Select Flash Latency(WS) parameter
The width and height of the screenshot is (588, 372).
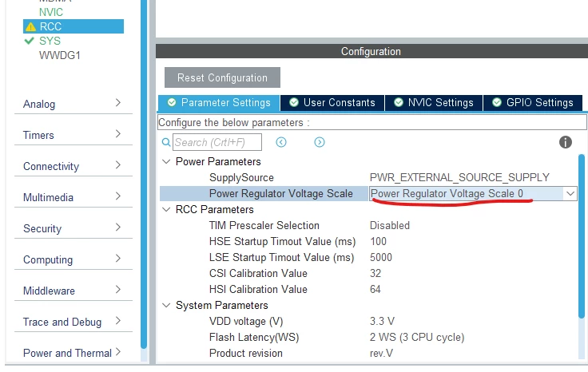pos(254,338)
